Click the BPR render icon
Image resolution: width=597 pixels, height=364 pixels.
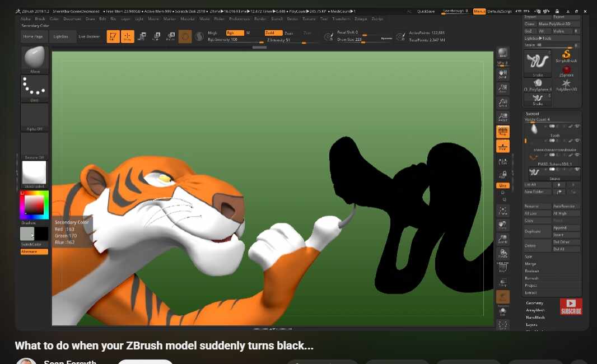coord(502,53)
